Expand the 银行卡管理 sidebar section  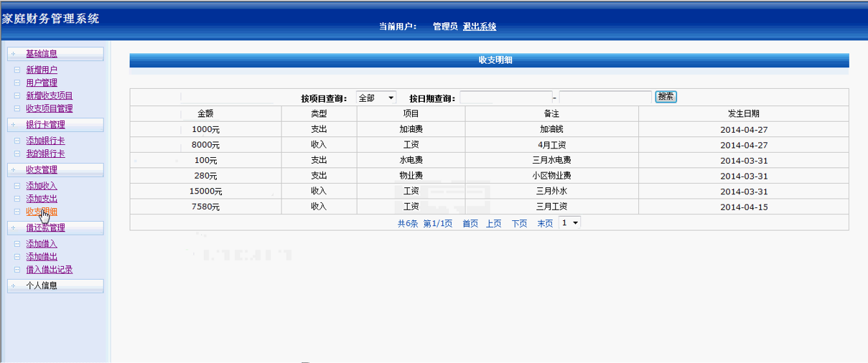pos(55,125)
